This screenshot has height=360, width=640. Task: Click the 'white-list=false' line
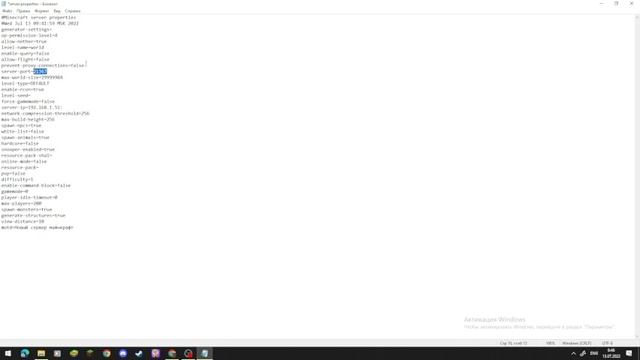[23, 131]
